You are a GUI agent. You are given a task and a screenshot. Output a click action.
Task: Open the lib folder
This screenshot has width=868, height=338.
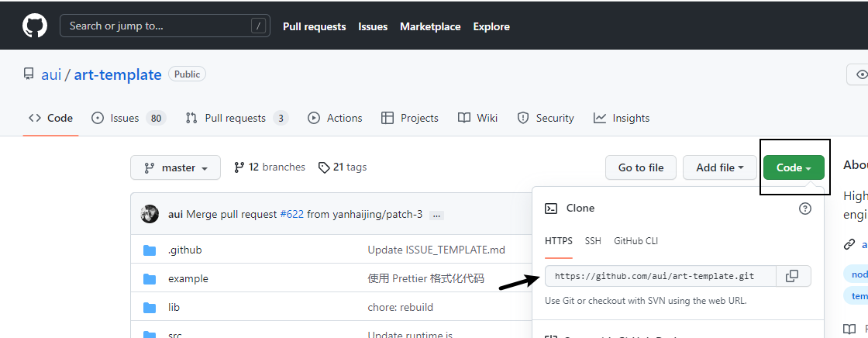[x=174, y=307]
